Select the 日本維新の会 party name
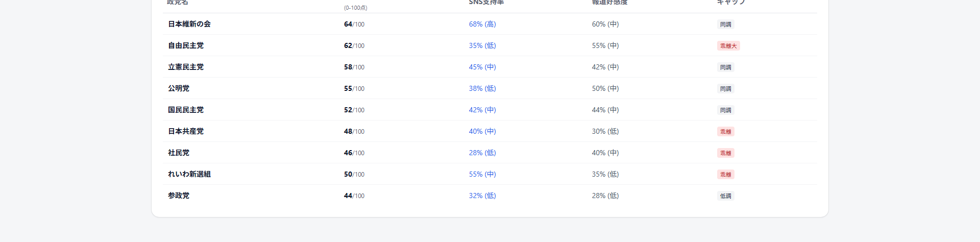The width and height of the screenshot is (980, 242). (189, 24)
